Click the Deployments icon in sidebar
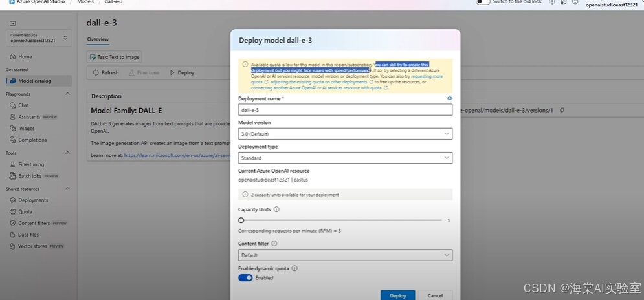The height and width of the screenshot is (300, 644). click(x=13, y=200)
